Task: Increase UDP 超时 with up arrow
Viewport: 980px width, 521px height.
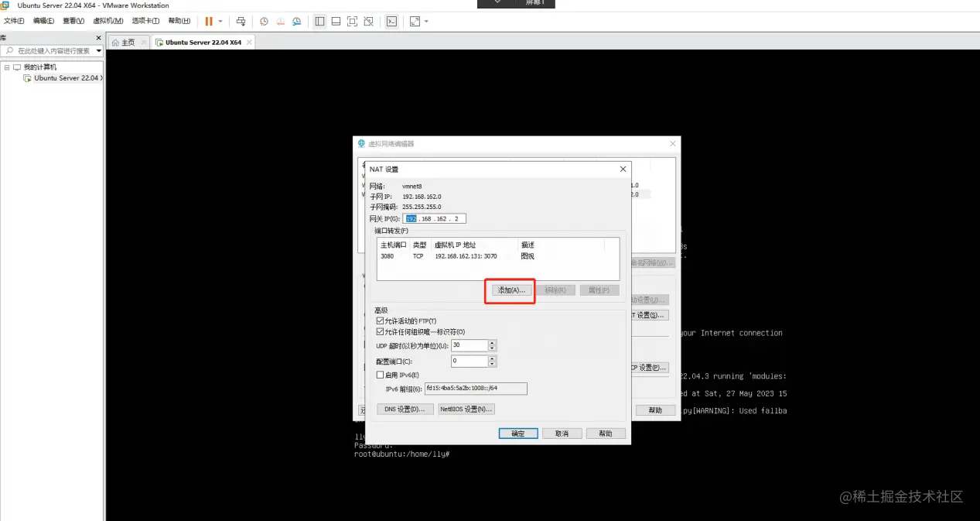Action: tap(493, 343)
